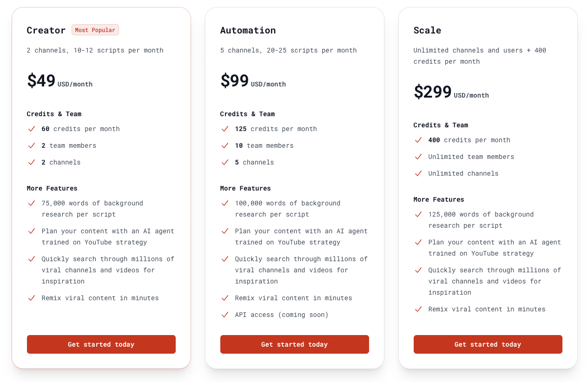Click checkmark beside Unlimited channels
Viewport: 588px width, 382px height.
418,173
